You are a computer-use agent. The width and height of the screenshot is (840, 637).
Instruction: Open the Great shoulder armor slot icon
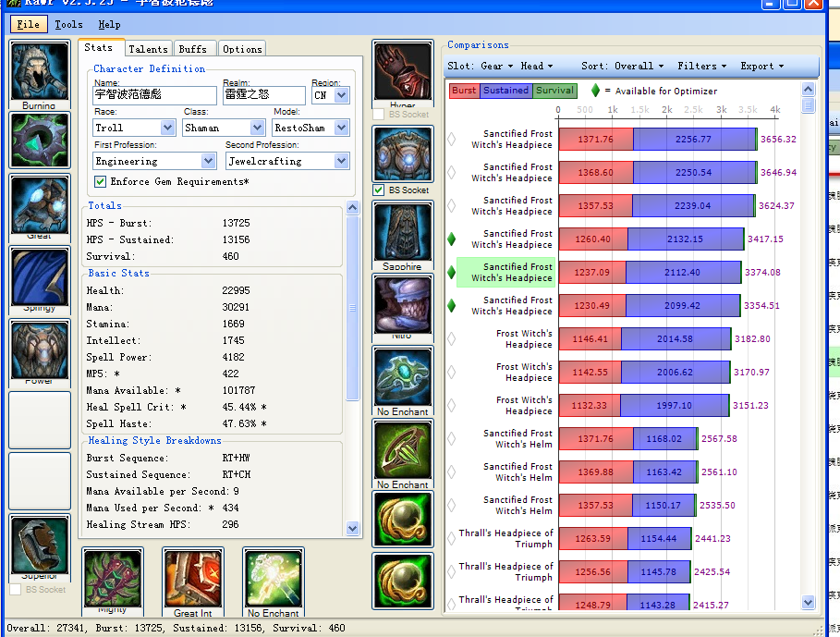pos(40,204)
